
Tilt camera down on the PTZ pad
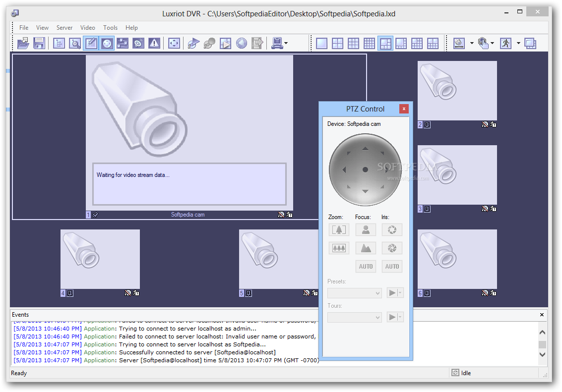click(365, 191)
